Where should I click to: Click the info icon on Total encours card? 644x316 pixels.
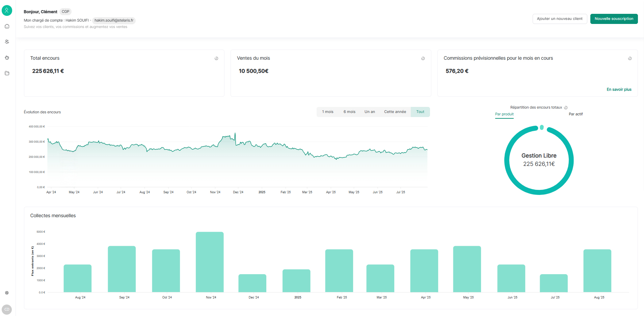216,58
